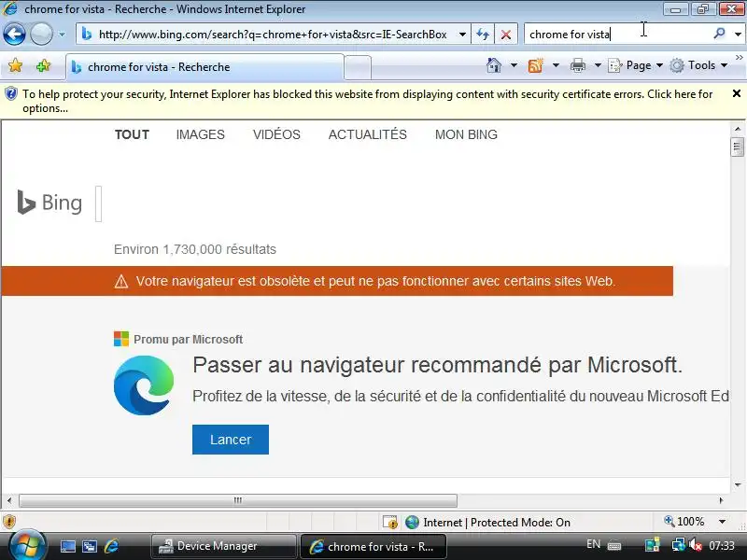Add to Favorites with green plus star
The width and height of the screenshot is (747, 560).
tap(43, 65)
